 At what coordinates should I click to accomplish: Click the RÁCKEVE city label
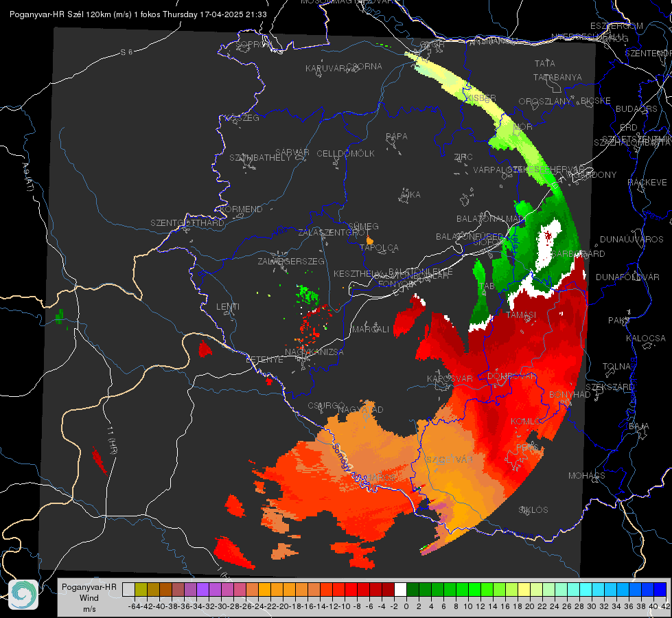[x=647, y=183]
